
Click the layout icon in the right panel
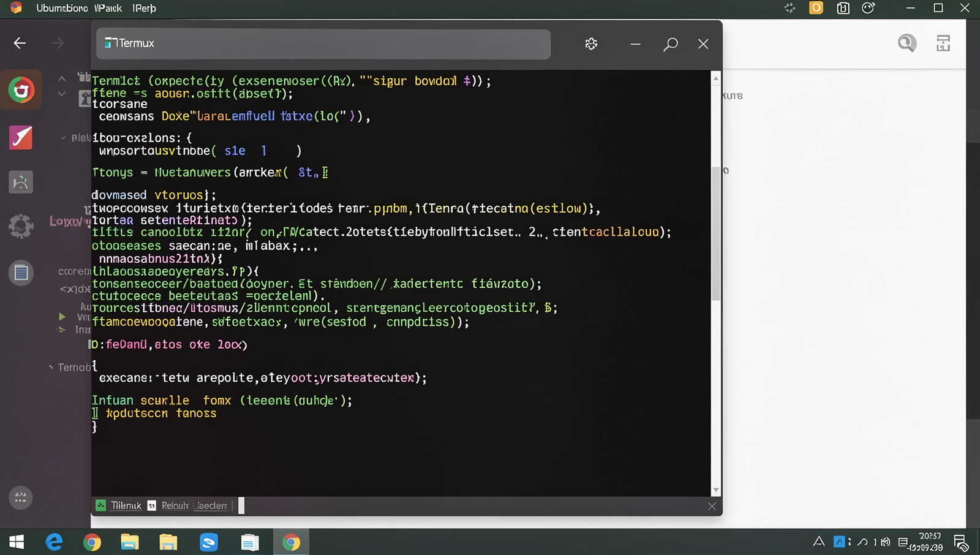[x=943, y=43]
